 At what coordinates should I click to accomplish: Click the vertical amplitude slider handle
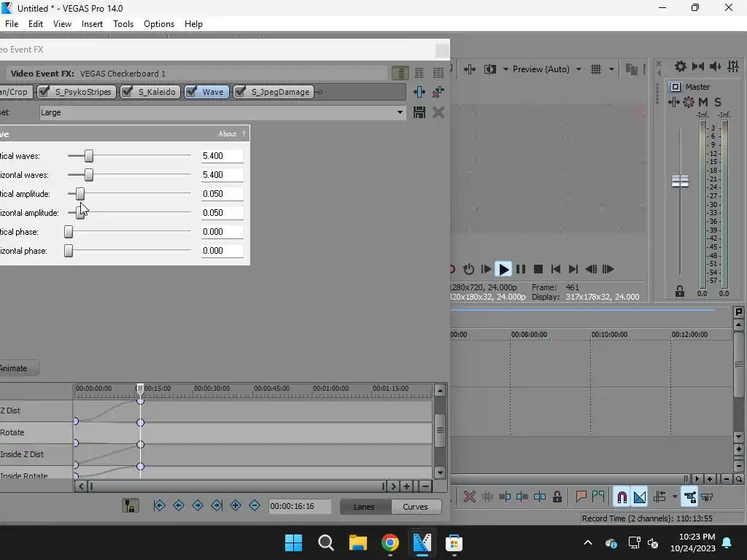(x=80, y=193)
